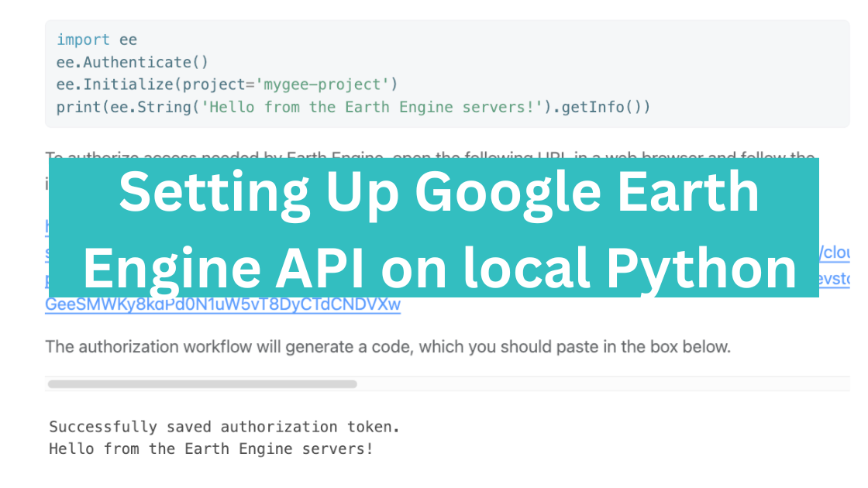Screen dimensions: 868x488
Task: Click 'Hello from the Earth Engine servers!' output line
Action: (211, 448)
